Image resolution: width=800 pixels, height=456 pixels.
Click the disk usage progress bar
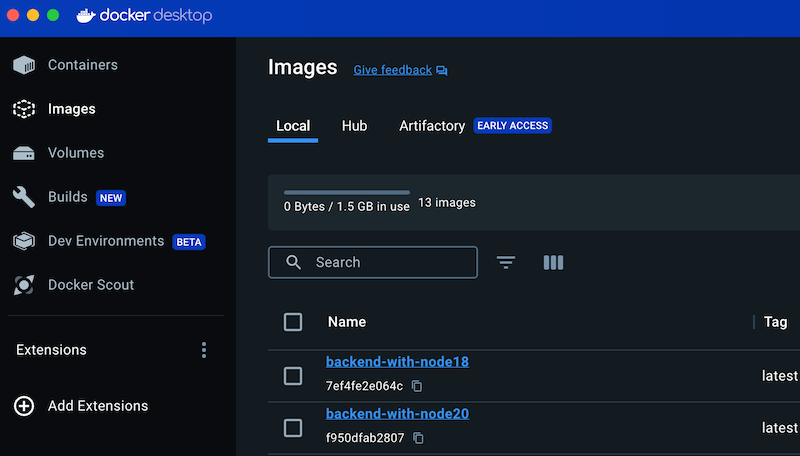coord(347,193)
